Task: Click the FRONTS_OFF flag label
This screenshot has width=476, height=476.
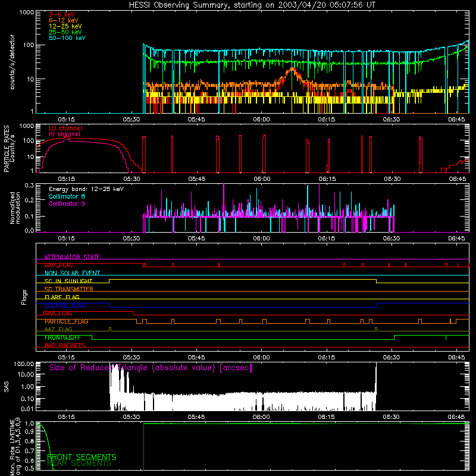Action: point(62,337)
